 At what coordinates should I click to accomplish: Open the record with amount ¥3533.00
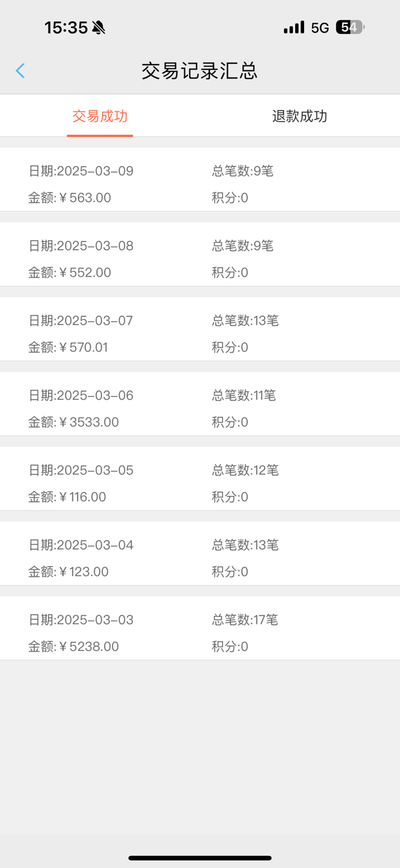point(200,409)
